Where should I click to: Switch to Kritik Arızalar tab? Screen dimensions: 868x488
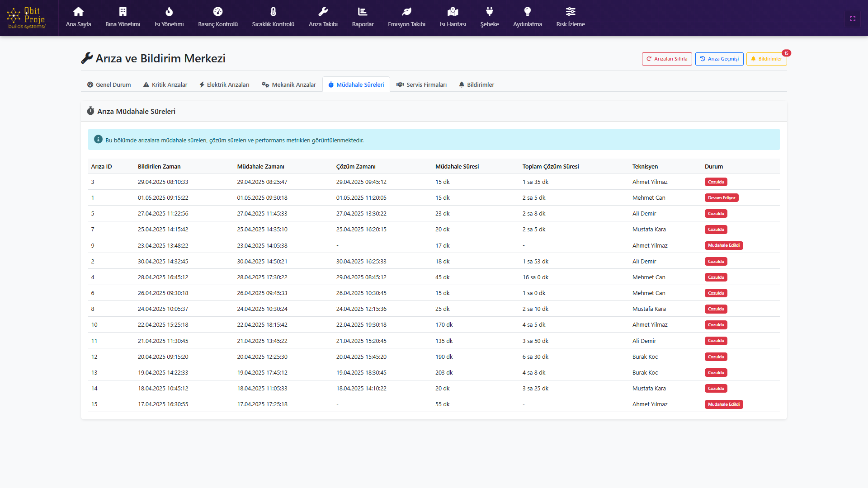(165, 84)
